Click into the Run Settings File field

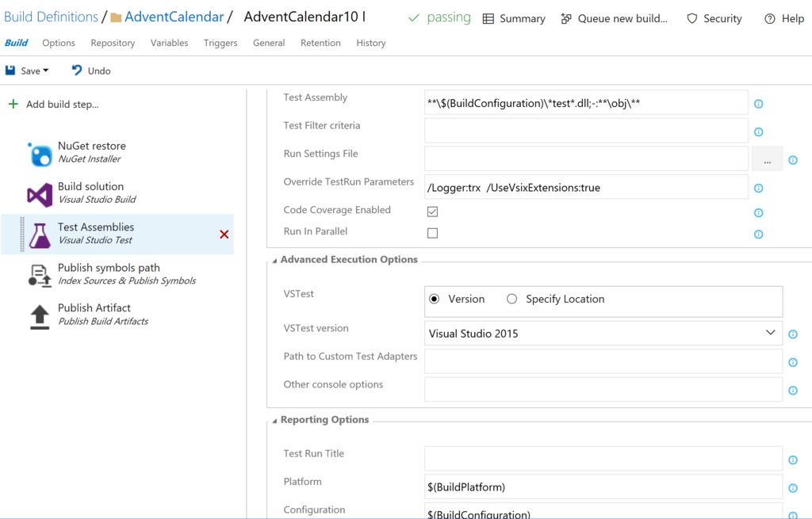pyautogui.click(x=586, y=158)
